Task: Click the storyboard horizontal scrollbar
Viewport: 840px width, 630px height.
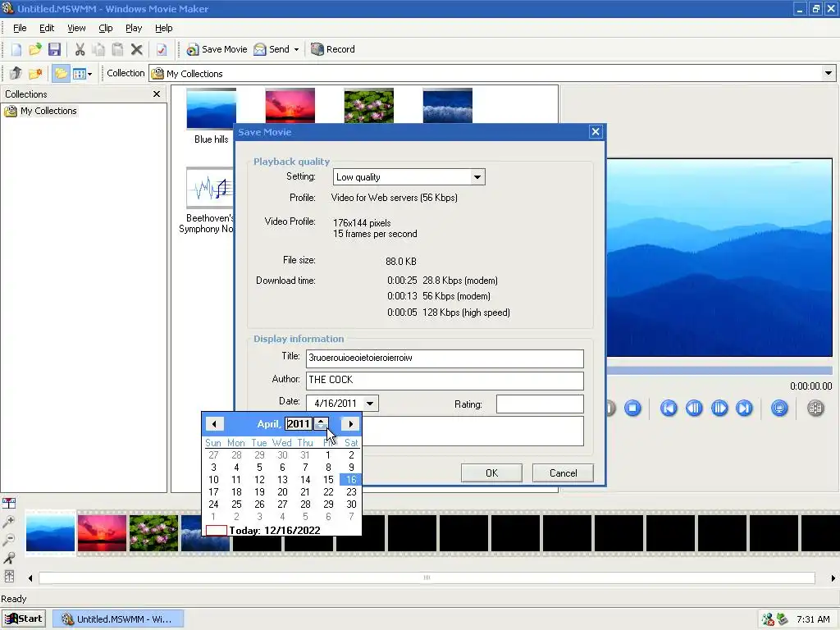Action: pos(427,577)
